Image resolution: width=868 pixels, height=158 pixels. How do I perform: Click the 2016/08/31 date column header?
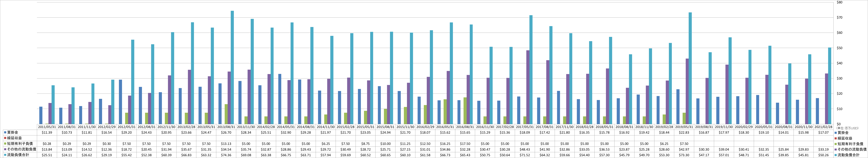coord(465,127)
